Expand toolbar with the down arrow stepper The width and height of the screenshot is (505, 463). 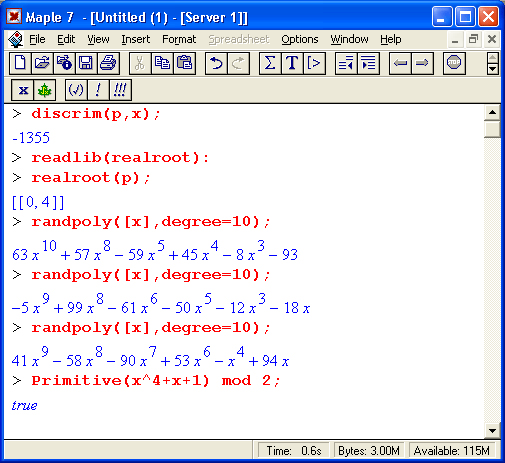(493, 69)
